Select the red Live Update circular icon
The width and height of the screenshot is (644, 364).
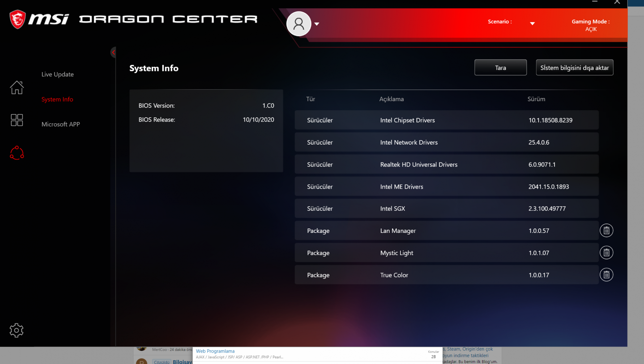click(17, 153)
